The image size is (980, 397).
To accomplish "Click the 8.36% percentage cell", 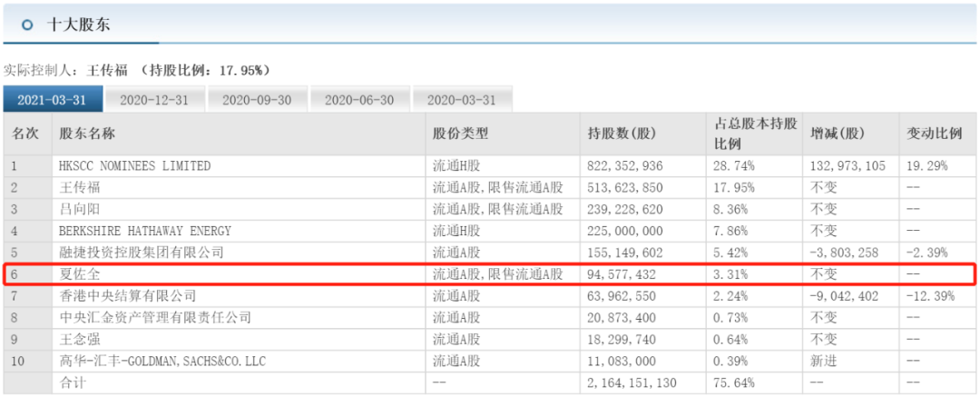I will pos(732,209).
